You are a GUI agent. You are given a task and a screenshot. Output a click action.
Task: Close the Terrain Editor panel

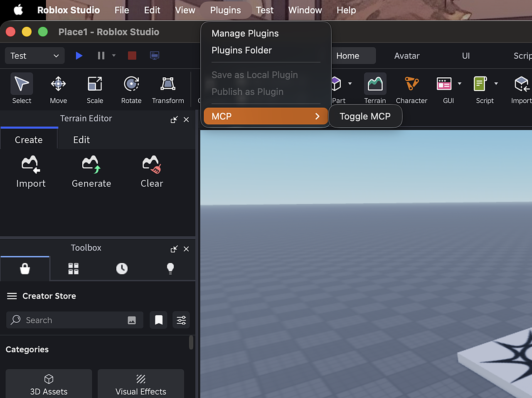pyautogui.click(x=186, y=119)
